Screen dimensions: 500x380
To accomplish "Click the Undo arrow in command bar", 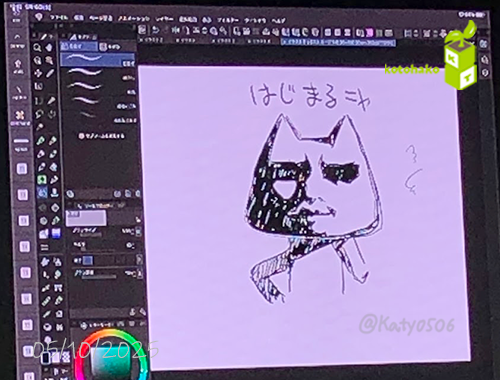I will point(155,30).
